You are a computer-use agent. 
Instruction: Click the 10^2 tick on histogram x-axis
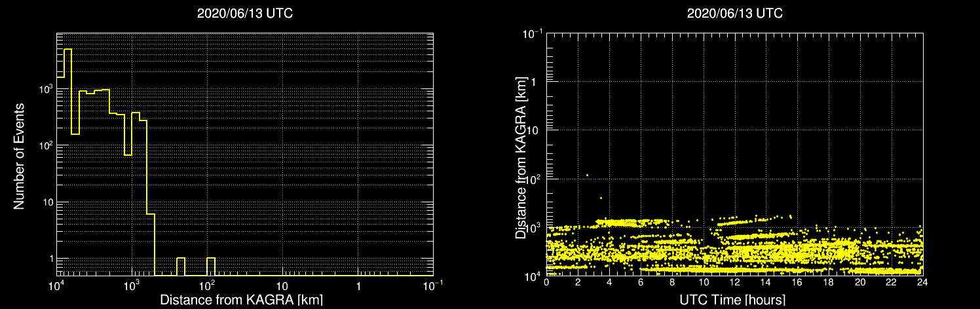pyautogui.click(x=206, y=286)
